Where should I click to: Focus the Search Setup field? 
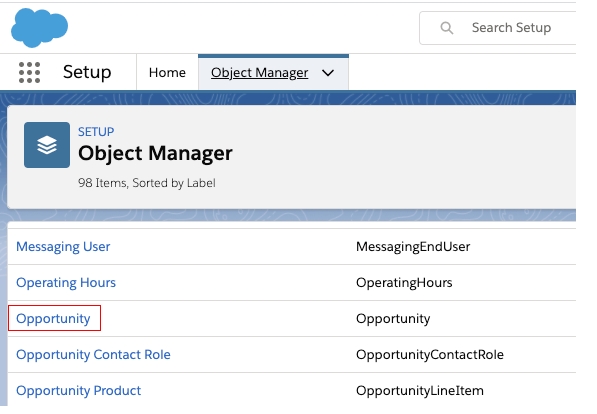click(x=498, y=28)
